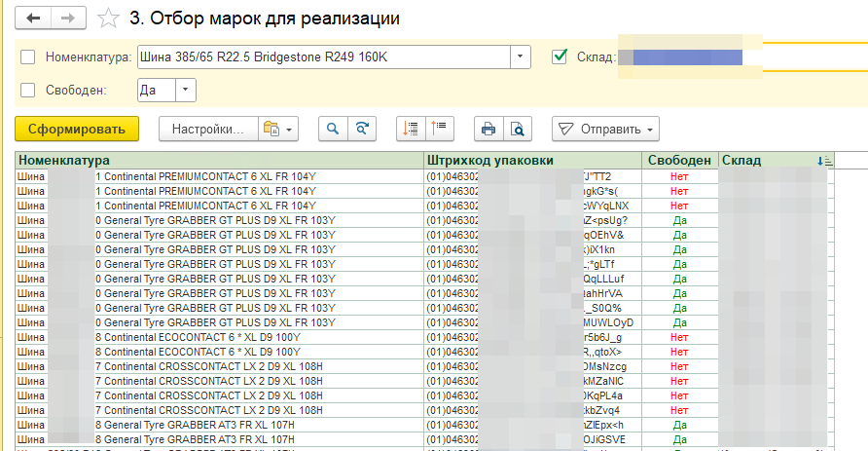Click the Номенклатура input field with Bridgestone tire
Screen dimensions: 868x451
324,56
